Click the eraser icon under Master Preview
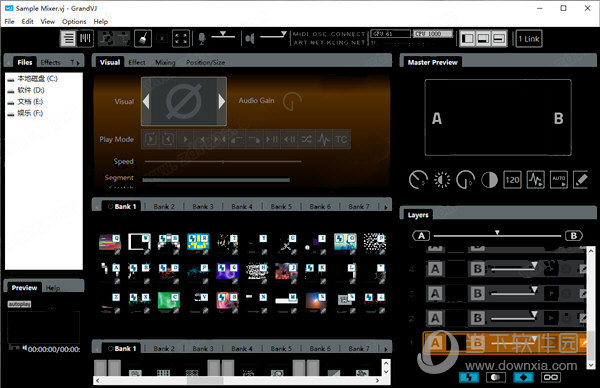 point(581,180)
